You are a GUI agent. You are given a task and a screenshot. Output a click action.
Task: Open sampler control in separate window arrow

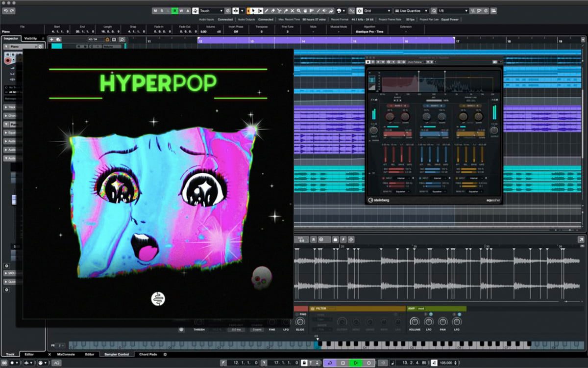(582, 239)
